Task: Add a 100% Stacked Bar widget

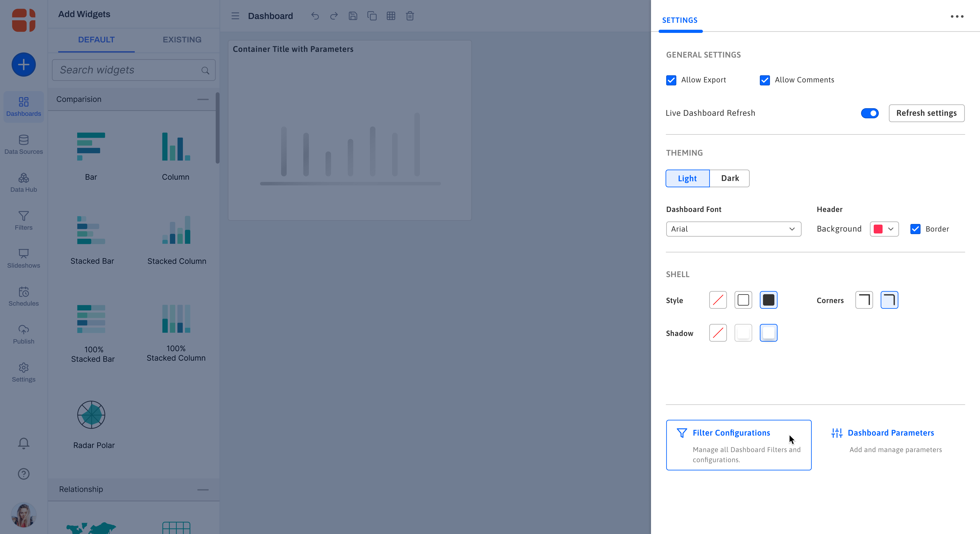Action: [x=93, y=334]
